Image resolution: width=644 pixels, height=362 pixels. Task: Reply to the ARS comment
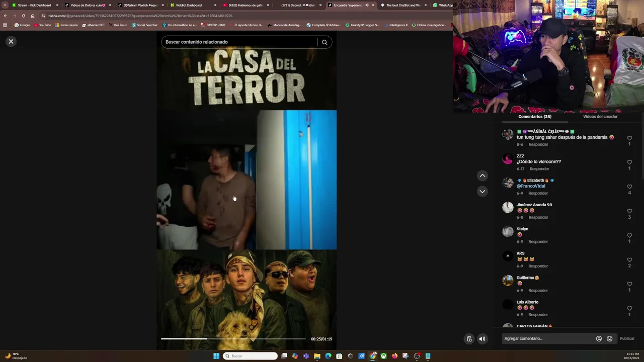[x=538, y=266]
